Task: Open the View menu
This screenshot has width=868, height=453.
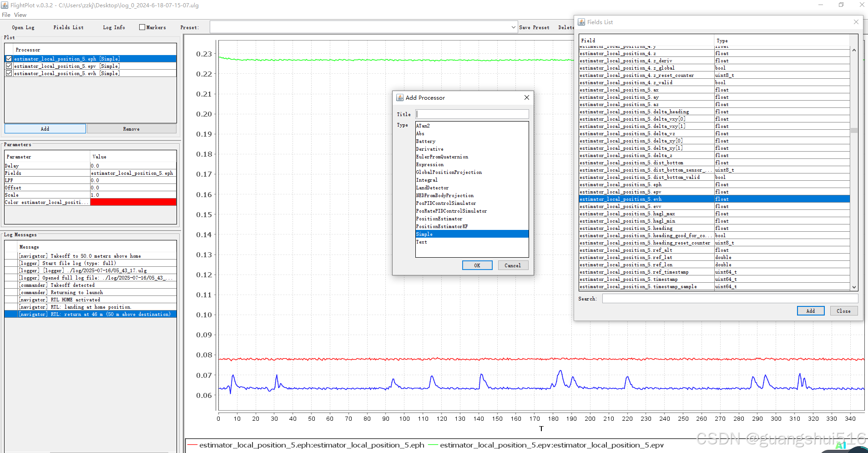Action: click(x=20, y=15)
